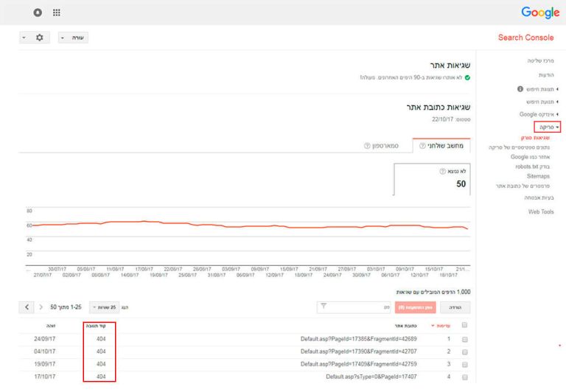The image size is (566, 392).
Task: Open the עזרה help dropdown
Action: click(x=73, y=38)
